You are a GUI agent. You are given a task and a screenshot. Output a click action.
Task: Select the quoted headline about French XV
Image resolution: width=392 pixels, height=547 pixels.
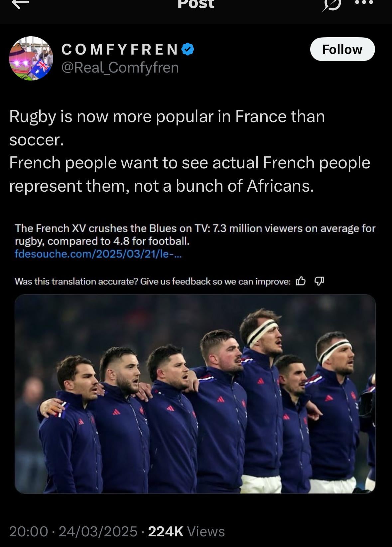click(x=195, y=235)
